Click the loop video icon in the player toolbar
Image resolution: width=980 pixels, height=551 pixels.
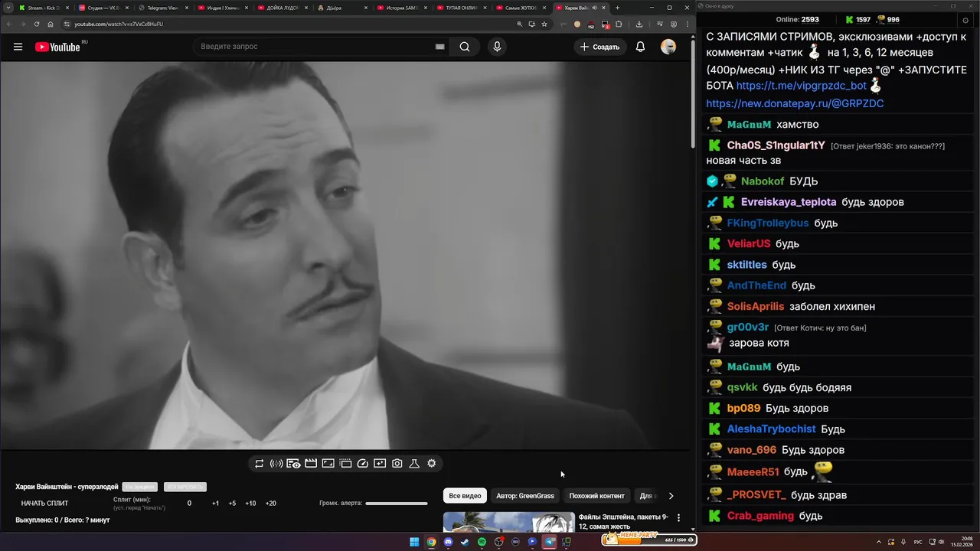coord(260,464)
